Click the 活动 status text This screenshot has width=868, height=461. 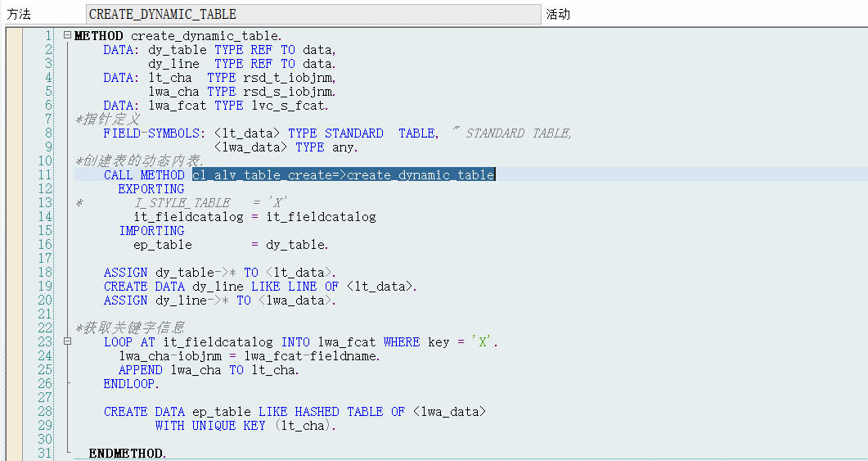click(558, 15)
